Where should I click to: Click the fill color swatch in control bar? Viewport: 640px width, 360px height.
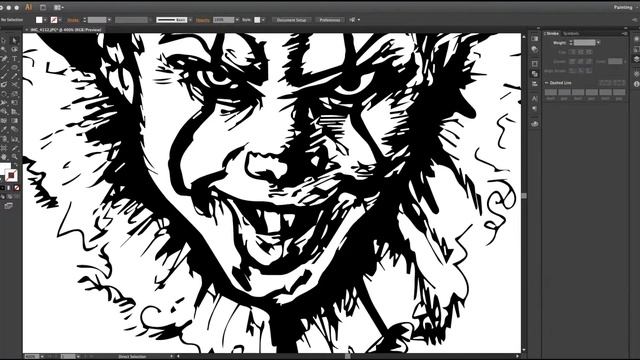(x=39, y=20)
